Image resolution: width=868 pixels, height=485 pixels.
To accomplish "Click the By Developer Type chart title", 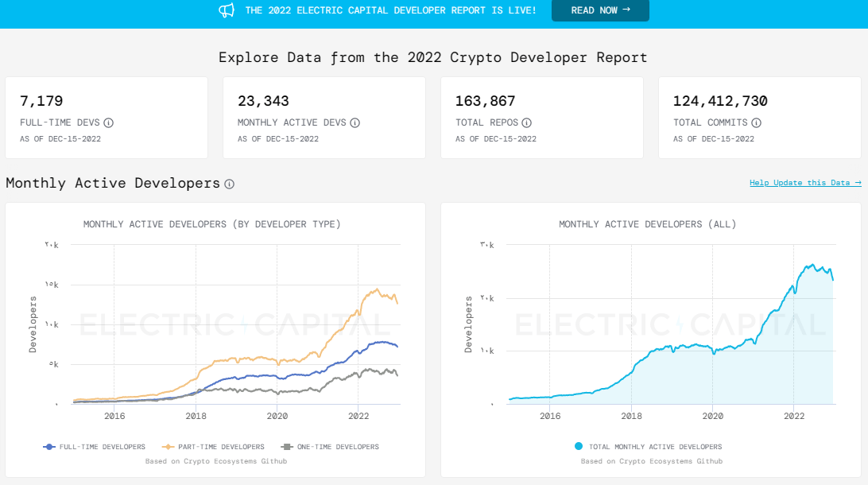I will click(212, 224).
